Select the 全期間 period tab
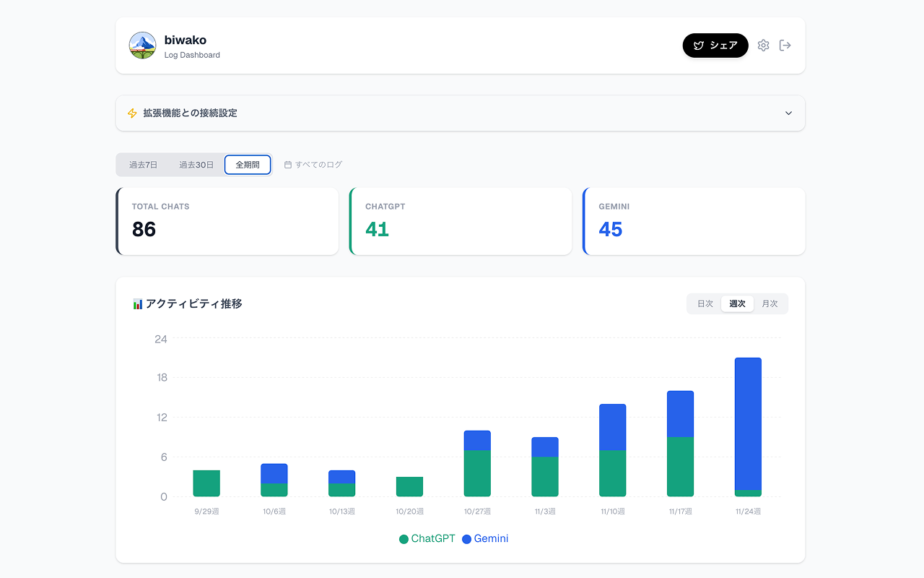924x578 pixels. click(x=248, y=165)
